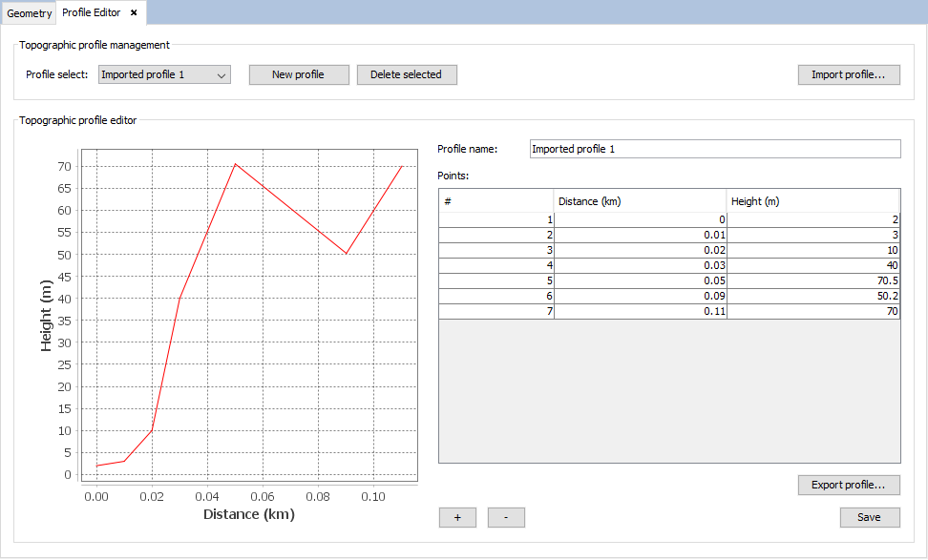Image resolution: width=928 pixels, height=560 pixels.
Task: Open the Profile select dropdown
Action: [x=164, y=74]
